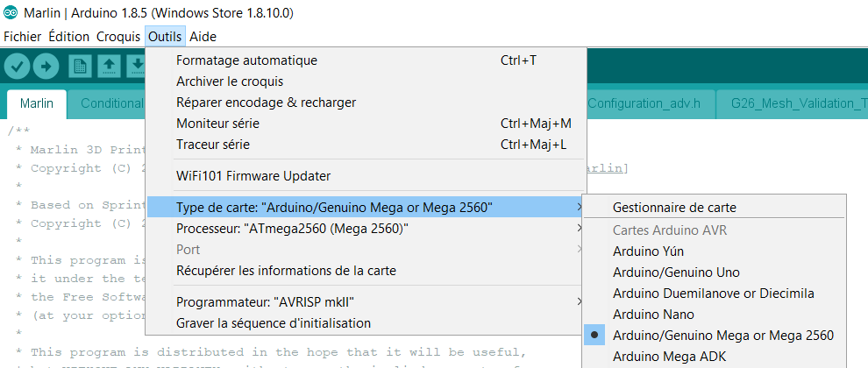Open Gestionnaire de carte
868x368 pixels.
[674, 208]
